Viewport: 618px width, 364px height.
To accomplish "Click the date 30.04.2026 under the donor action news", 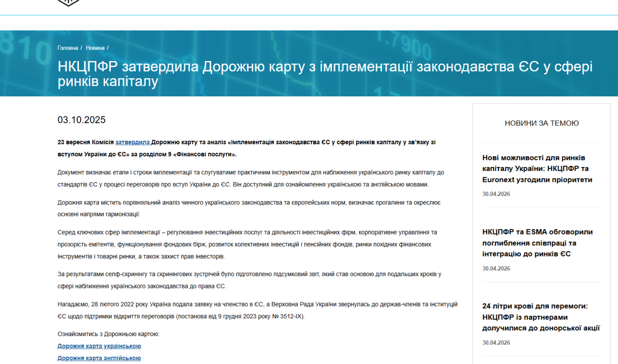I will tap(496, 343).
